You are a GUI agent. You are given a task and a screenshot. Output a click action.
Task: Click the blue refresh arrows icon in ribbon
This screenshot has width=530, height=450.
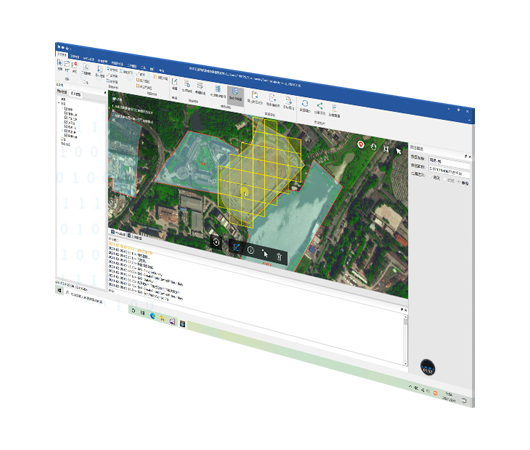305,103
